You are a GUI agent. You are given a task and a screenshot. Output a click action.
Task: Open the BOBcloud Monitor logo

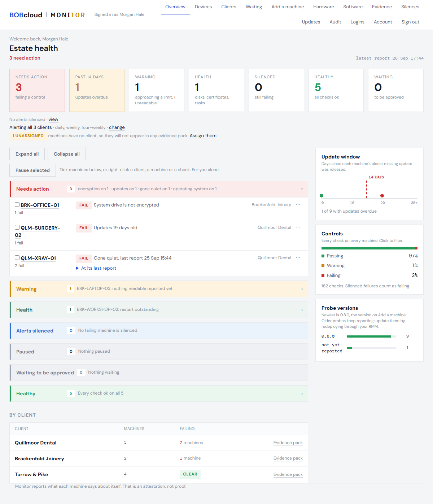pyautogui.click(x=47, y=15)
